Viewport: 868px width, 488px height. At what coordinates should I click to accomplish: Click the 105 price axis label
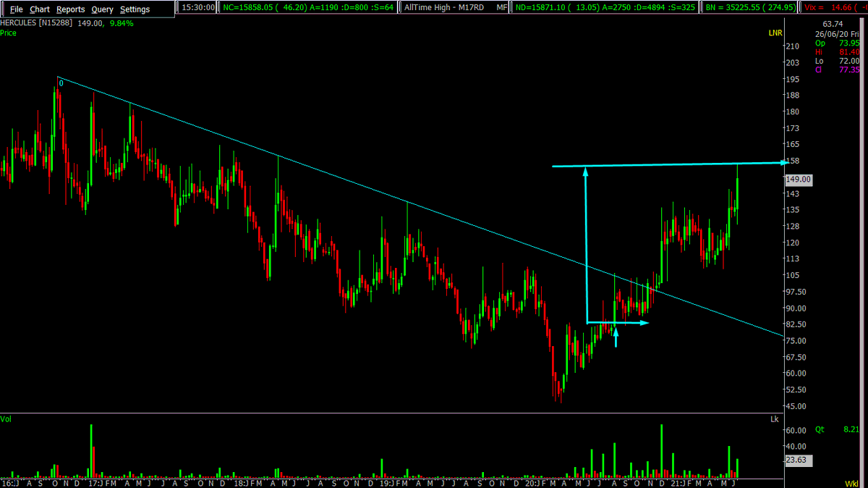coord(792,275)
